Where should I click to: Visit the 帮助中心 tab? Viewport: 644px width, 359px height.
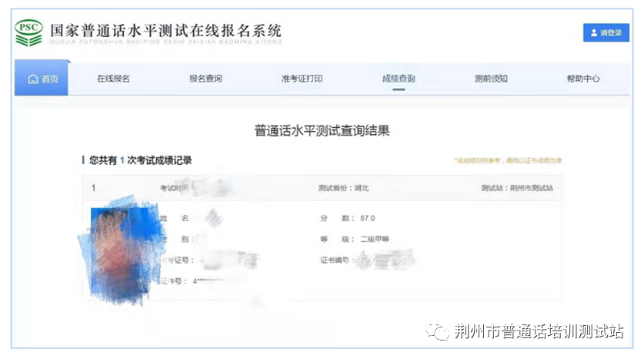[x=583, y=79]
